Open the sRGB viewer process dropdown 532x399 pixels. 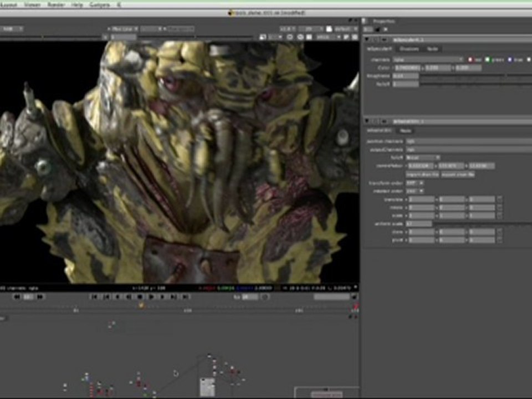point(329,37)
